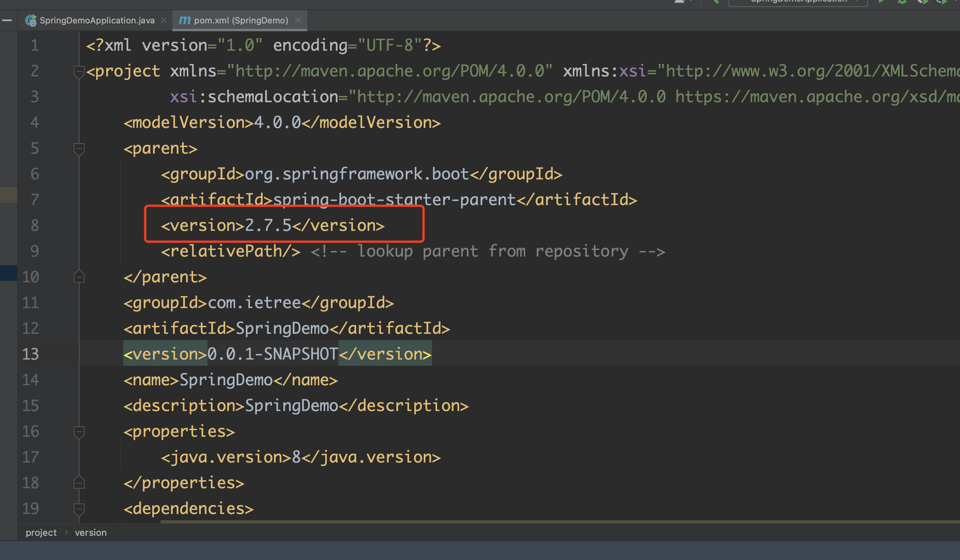
Task: Close the pom.xml (SpringDemo) tab
Action: [x=298, y=20]
